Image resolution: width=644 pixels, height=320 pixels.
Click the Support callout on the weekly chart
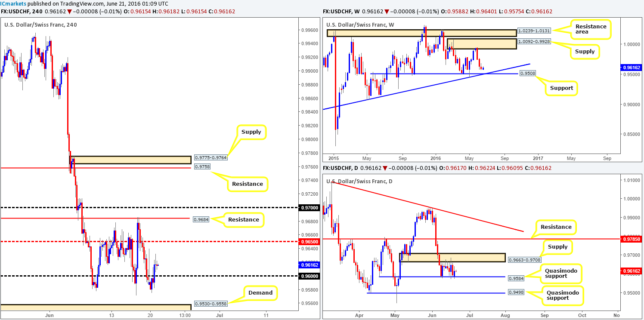[x=561, y=88]
